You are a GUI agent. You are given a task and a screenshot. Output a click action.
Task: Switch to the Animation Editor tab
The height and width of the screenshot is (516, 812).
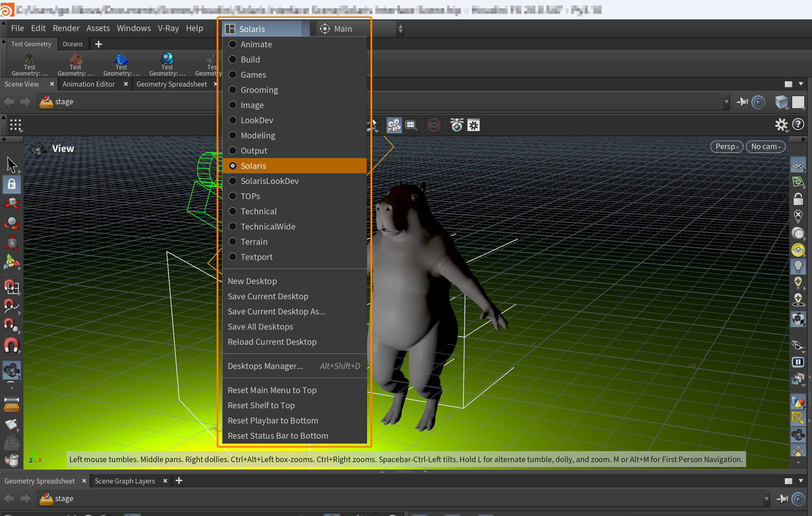click(x=89, y=84)
